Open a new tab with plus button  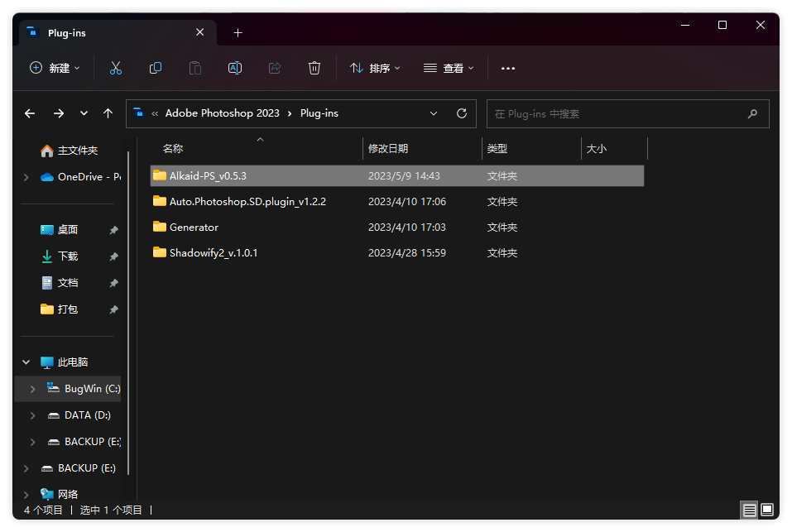238,33
